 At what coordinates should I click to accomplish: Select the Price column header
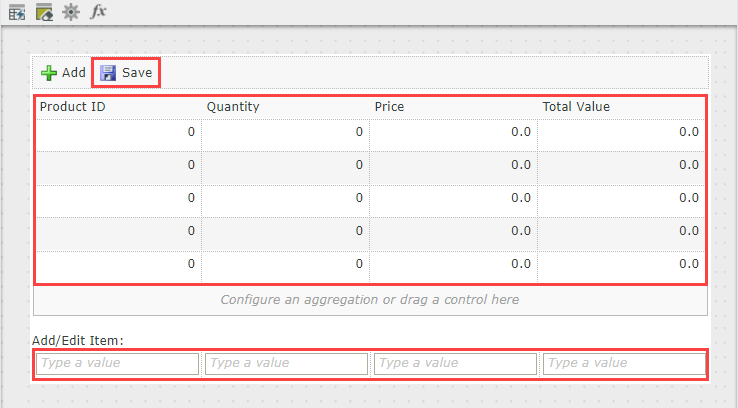(389, 106)
